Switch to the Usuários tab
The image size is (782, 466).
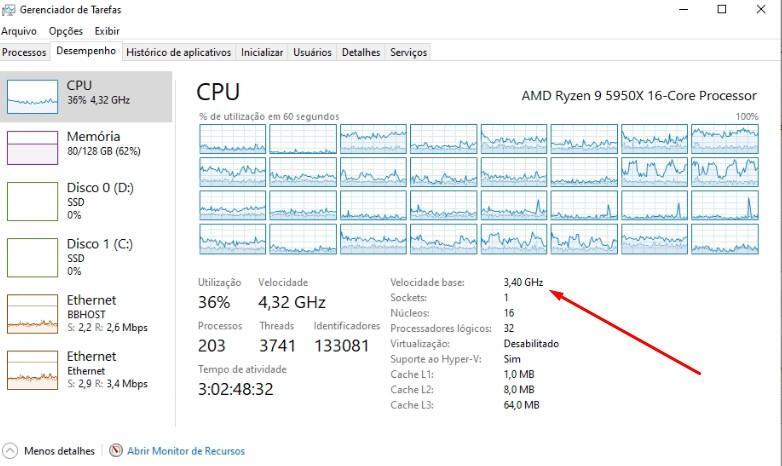click(x=312, y=52)
